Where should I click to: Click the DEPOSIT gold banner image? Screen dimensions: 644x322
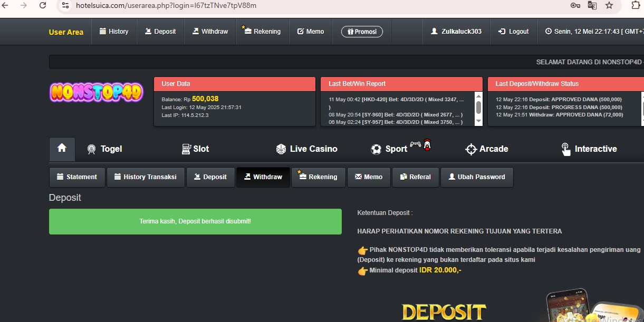coord(444,312)
